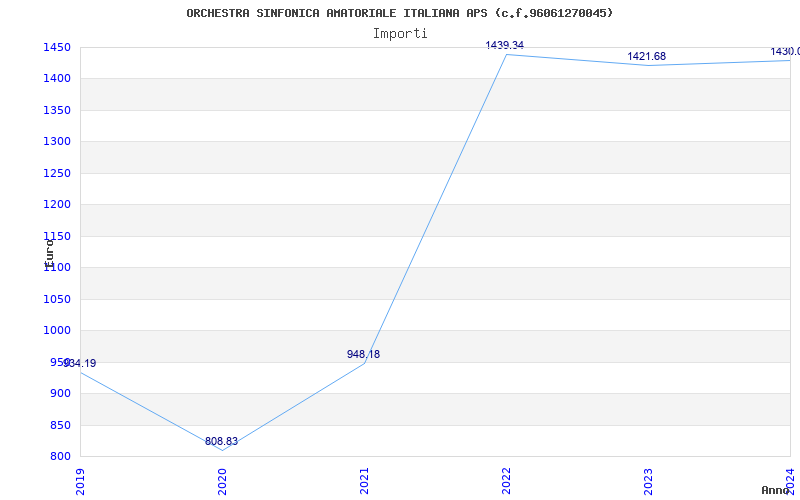This screenshot has width=800, height=500.
Task: Click the 1400 y-axis value
Action: pos(57,79)
